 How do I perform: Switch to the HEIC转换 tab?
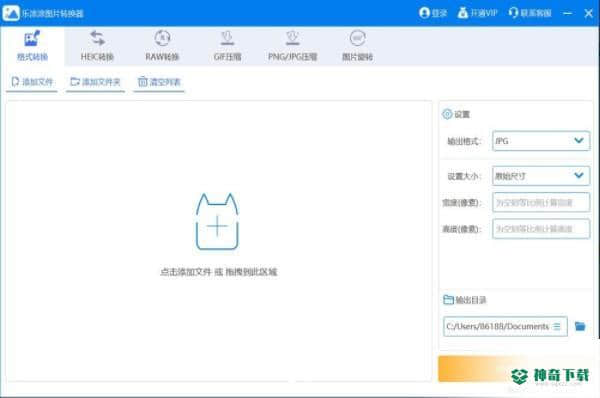point(97,46)
